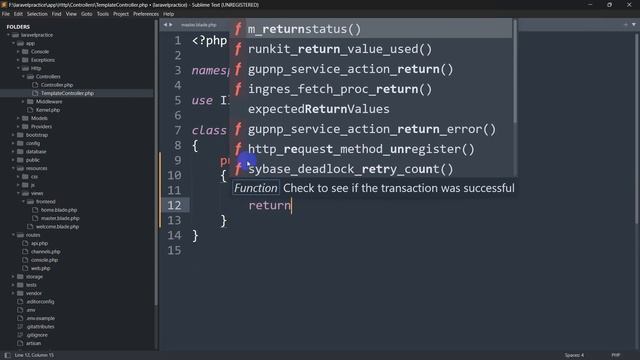Click the database folder icon
Viewport: 640px width, 360px height.
pos(20,151)
